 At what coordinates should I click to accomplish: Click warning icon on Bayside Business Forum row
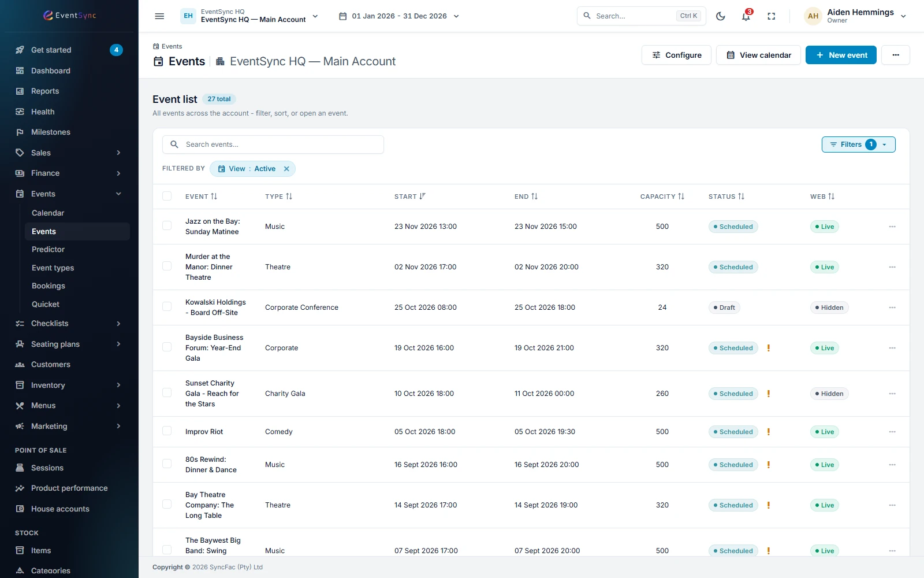(x=768, y=348)
